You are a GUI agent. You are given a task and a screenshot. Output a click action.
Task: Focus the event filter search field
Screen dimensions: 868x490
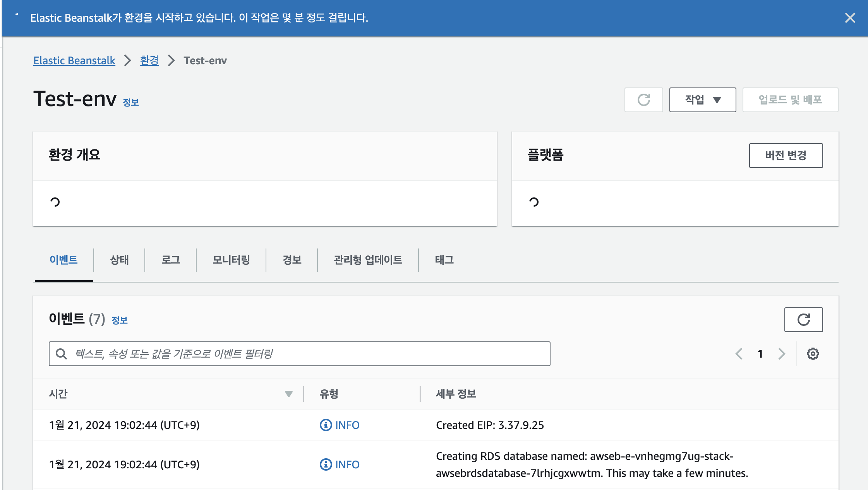point(306,354)
